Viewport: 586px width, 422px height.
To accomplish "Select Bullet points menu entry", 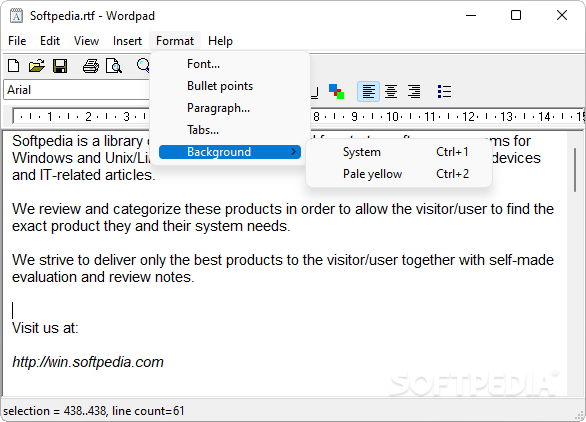I will pos(230,86).
